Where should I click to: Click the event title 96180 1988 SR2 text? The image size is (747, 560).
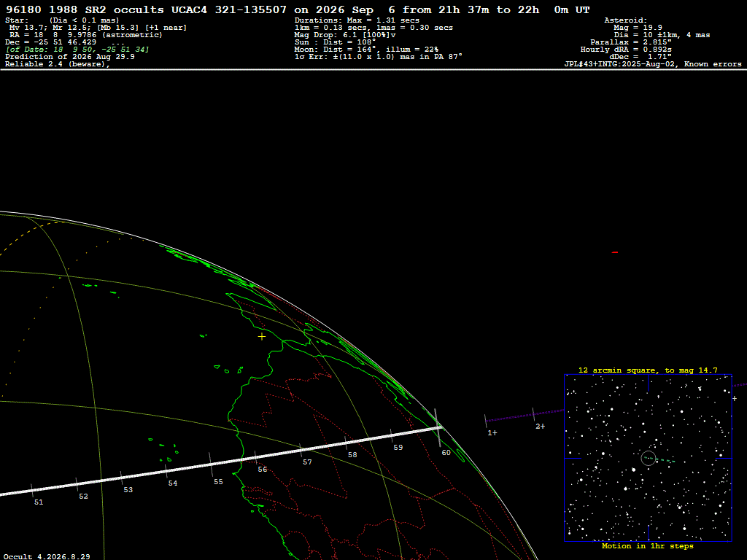coord(55,9)
